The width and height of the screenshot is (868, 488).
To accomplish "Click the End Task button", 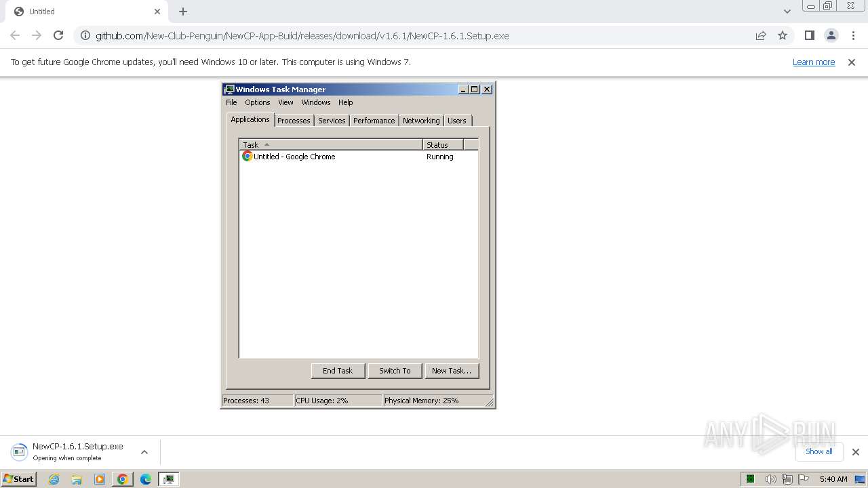I will pyautogui.click(x=338, y=371).
